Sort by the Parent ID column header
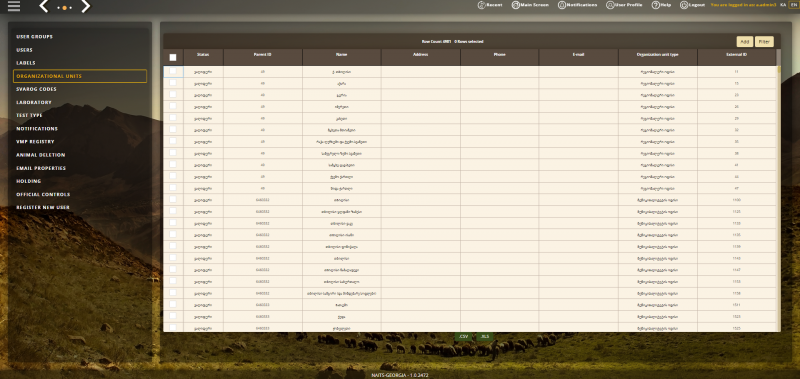The height and width of the screenshot is (379, 800). (263, 57)
